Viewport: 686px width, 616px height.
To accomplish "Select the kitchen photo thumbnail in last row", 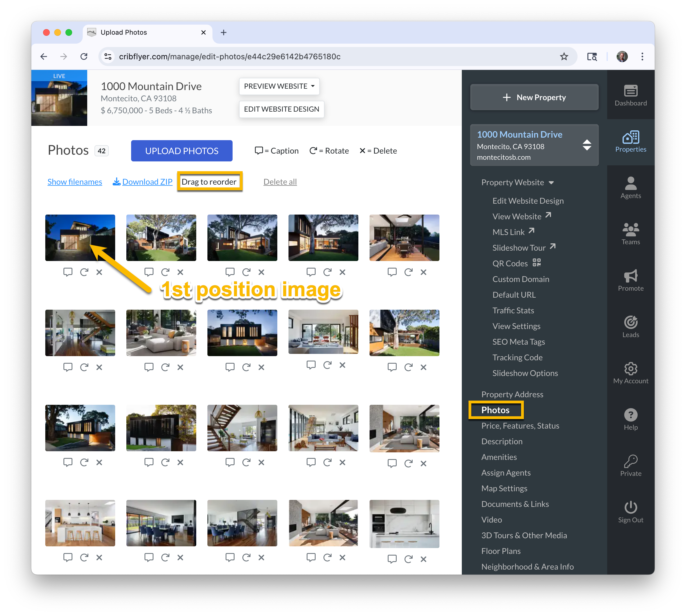I will click(x=80, y=523).
